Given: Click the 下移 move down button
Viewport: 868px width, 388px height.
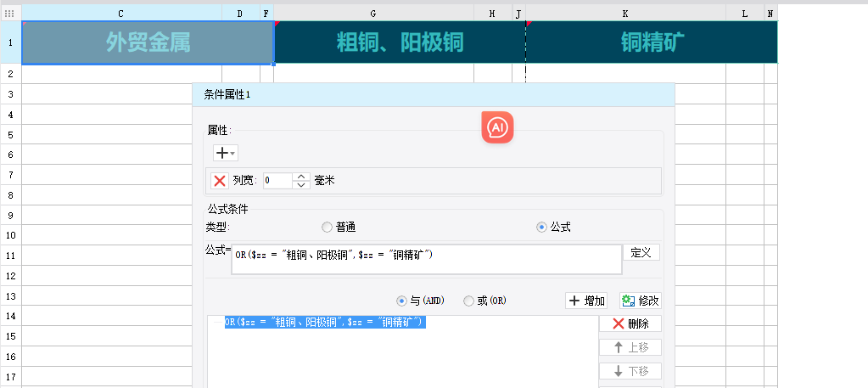Looking at the screenshot, I should [630, 371].
